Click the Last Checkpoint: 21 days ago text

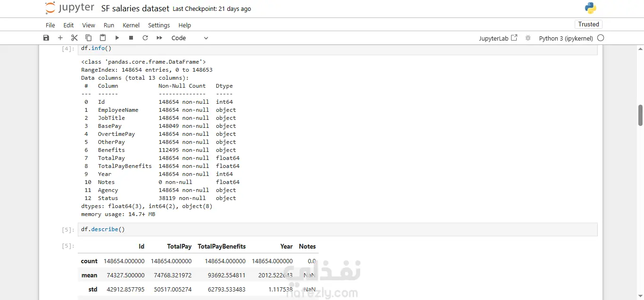212,9
